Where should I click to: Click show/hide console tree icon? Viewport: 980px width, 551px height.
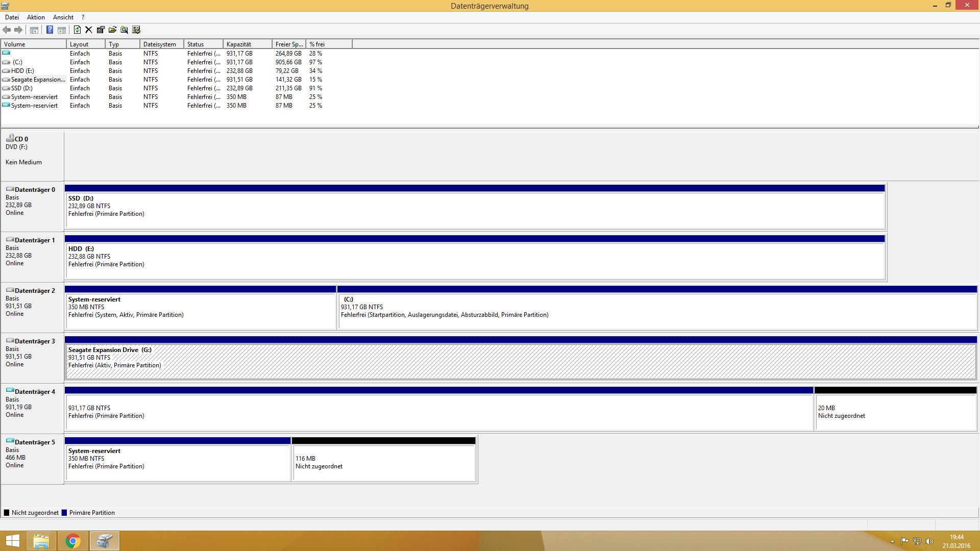coord(34,30)
